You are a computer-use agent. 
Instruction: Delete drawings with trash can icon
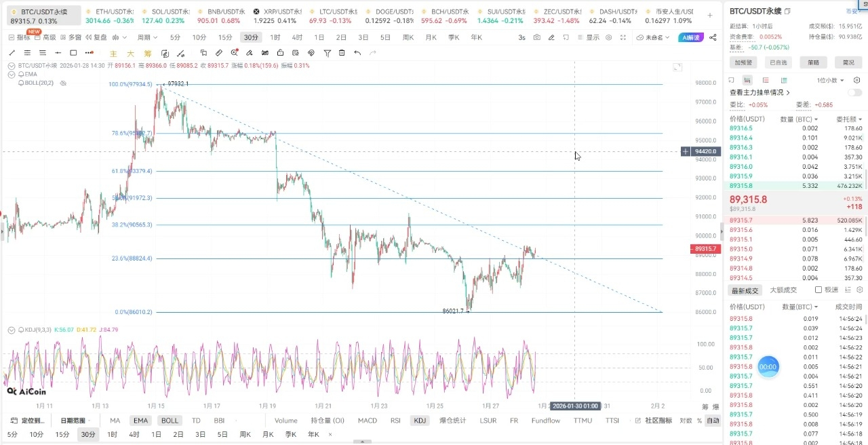pos(342,53)
